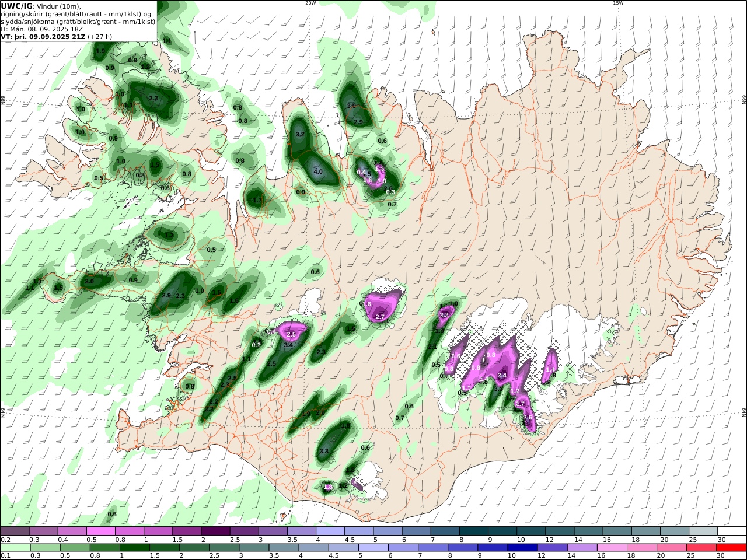
Task: Pick the dusky purple upper-row swatch labeled 0.2
Action: [x=15, y=531]
